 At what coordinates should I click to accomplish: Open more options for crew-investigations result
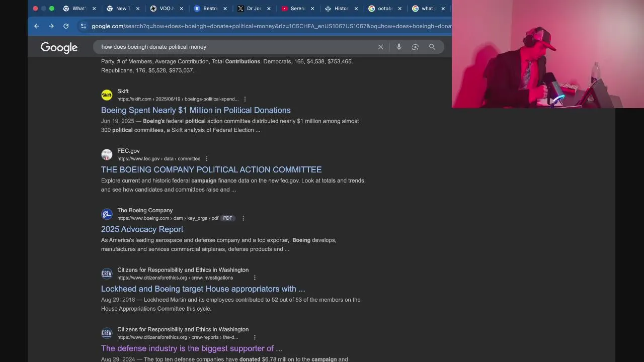[x=255, y=278]
